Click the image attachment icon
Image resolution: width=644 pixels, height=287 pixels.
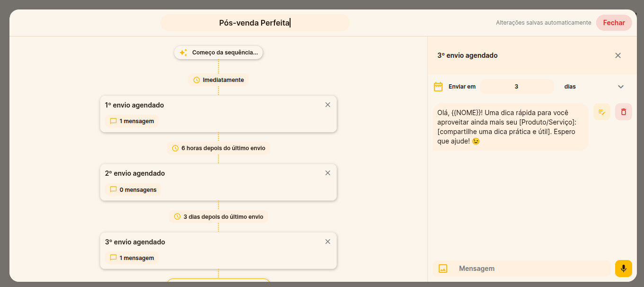pyautogui.click(x=443, y=269)
